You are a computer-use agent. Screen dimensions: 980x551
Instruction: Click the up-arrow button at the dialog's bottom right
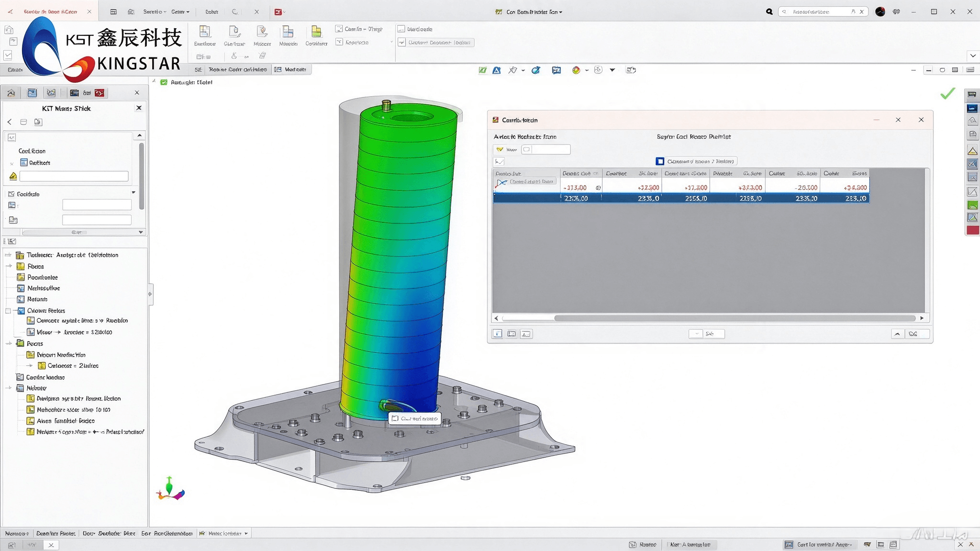(897, 334)
